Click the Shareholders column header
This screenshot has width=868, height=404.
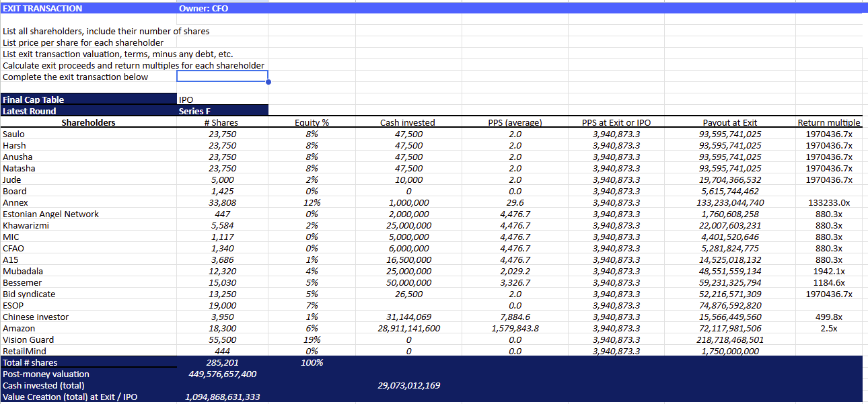[x=88, y=122]
